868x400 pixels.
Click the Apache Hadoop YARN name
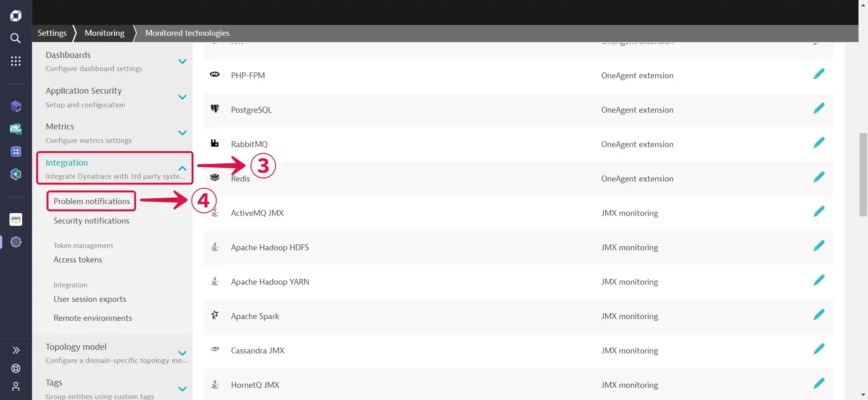tap(270, 282)
